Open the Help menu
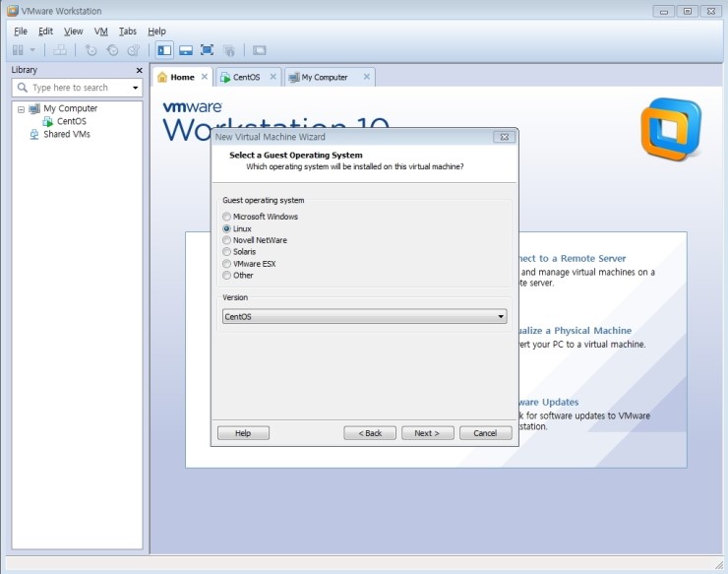 pyautogui.click(x=157, y=32)
